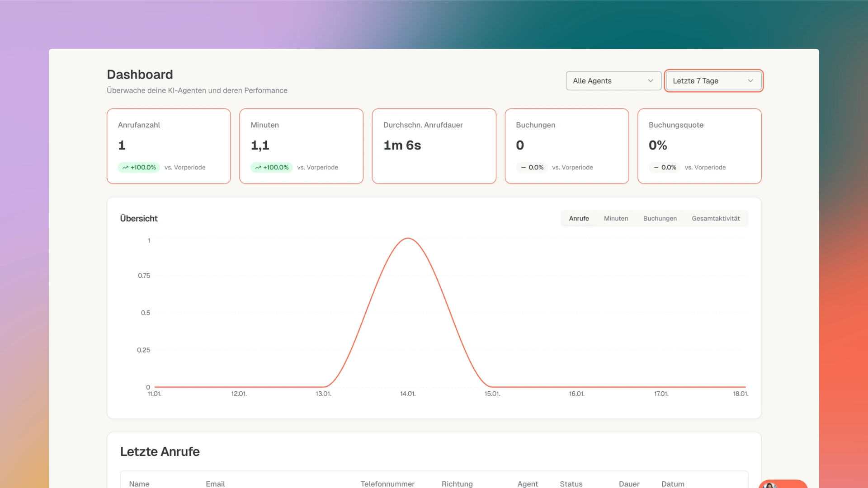Click the neutral dash icon on Buchungen card
This screenshot has width=868, height=488.
524,168
